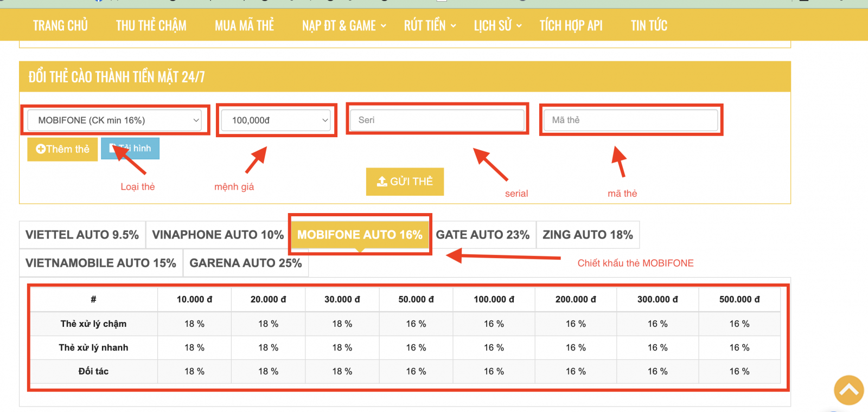Click the Thẻ xử lý nhanh row label
Viewport: 868px width, 412px height.
click(x=93, y=347)
